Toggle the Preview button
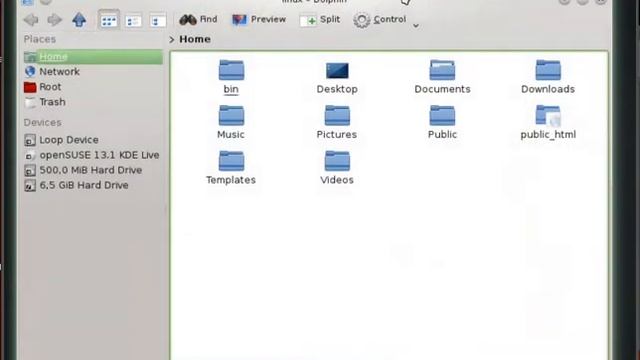This screenshot has width=640, height=360. point(259,20)
